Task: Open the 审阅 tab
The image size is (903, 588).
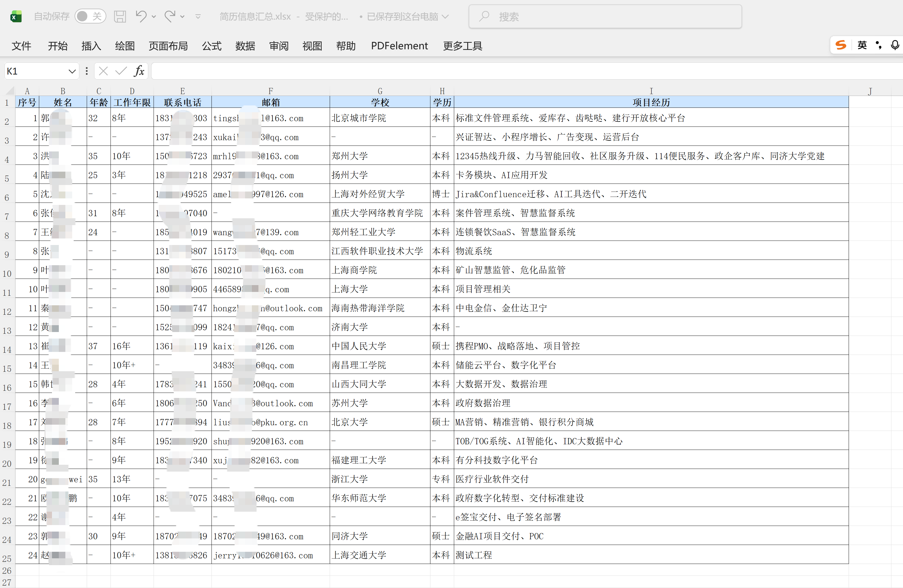Action: click(279, 46)
